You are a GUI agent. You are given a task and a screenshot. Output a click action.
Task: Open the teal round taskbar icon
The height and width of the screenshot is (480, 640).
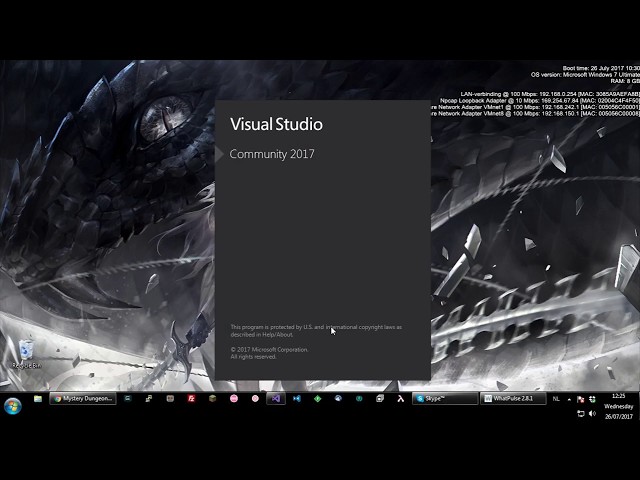(x=359, y=398)
